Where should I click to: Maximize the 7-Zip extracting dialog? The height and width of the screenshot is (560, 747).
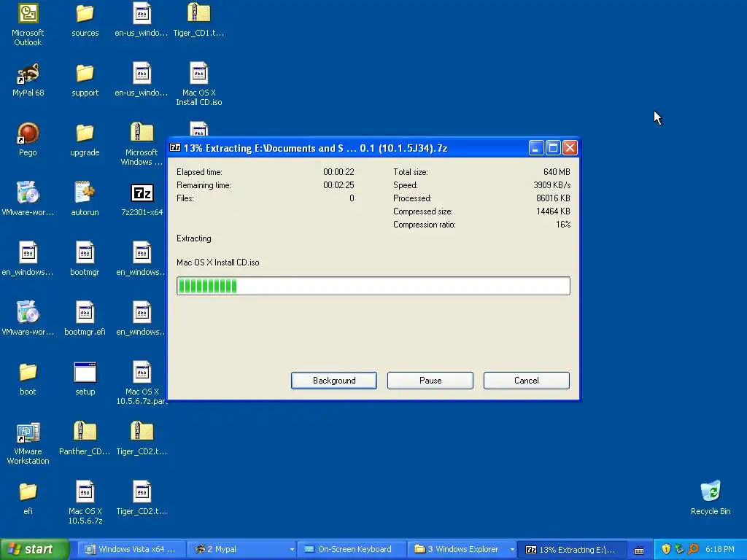point(553,147)
